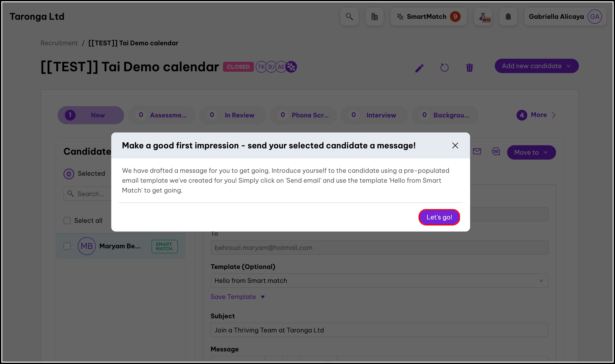Open the company building icon

[374, 17]
